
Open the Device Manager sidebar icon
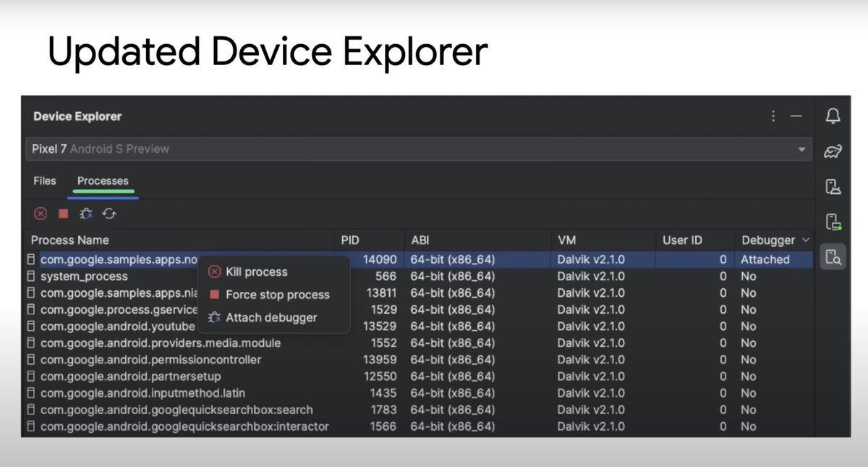[833, 186]
